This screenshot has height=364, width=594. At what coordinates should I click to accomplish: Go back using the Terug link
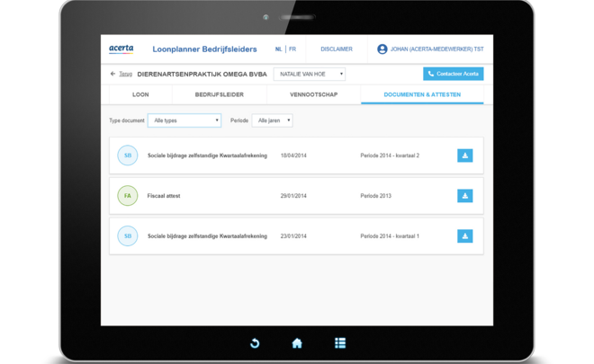[122, 75]
